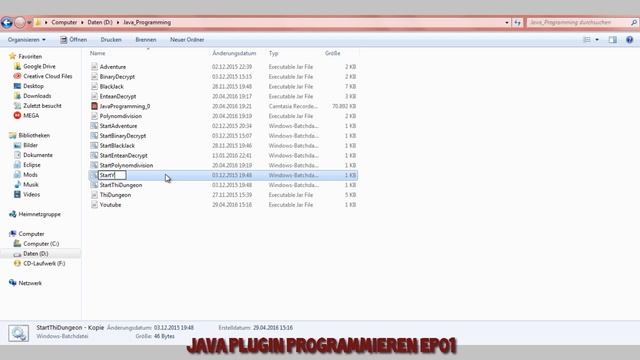Select the StartBinaryDecrypt batch file icon

point(94,136)
